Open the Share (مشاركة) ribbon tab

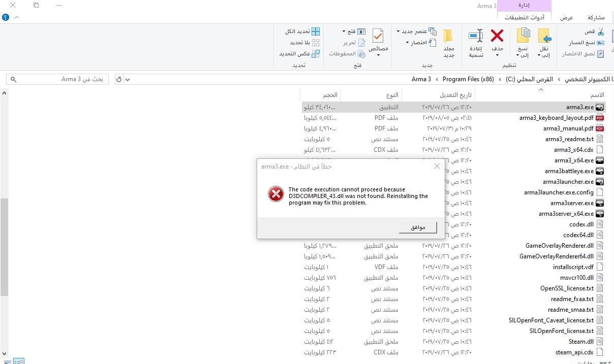pos(596,17)
